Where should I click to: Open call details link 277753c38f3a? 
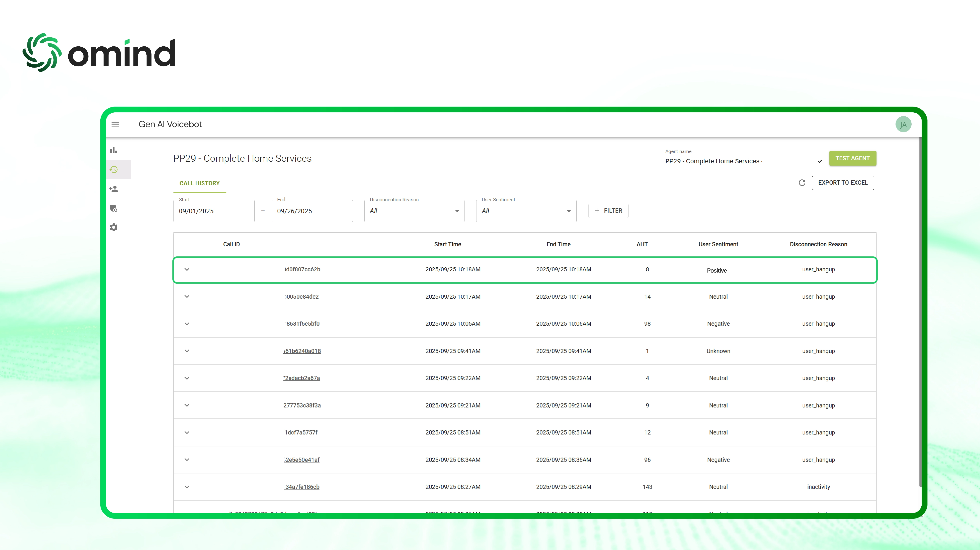tap(302, 405)
